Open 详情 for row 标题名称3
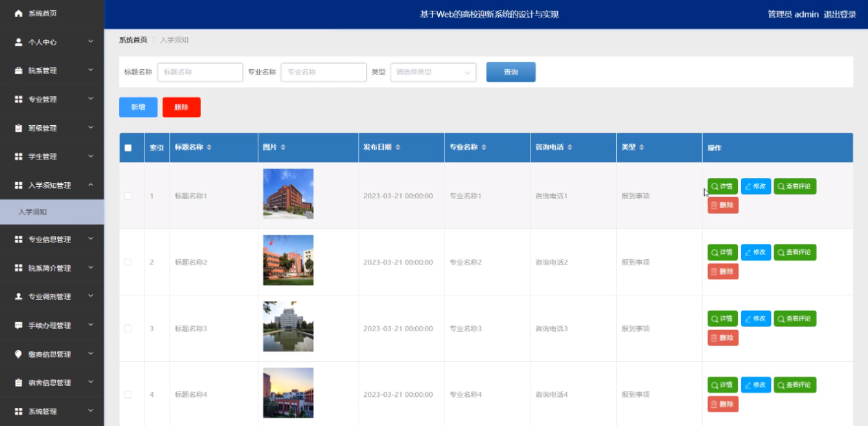This screenshot has height=426, width=868. coord(722,318)
